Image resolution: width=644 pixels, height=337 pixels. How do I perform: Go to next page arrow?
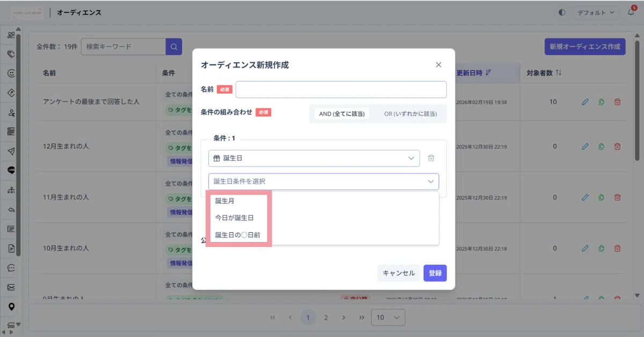[x=343, y=317]
